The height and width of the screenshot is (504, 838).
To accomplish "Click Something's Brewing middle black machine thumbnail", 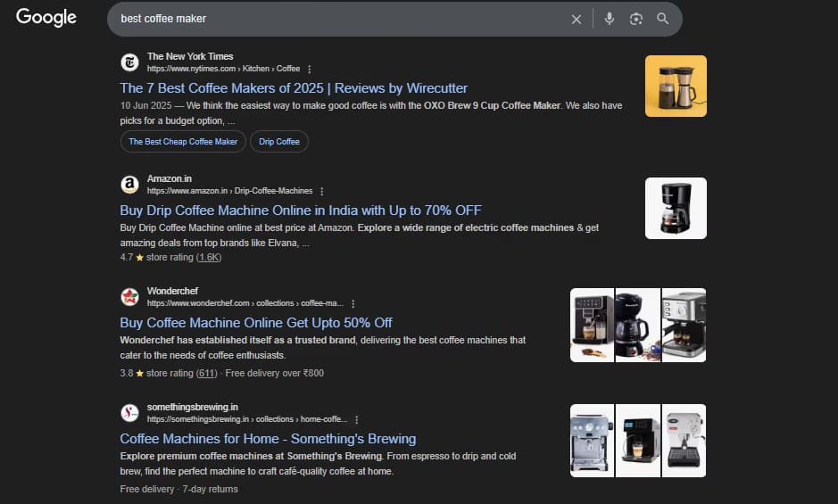I will 637,441.
